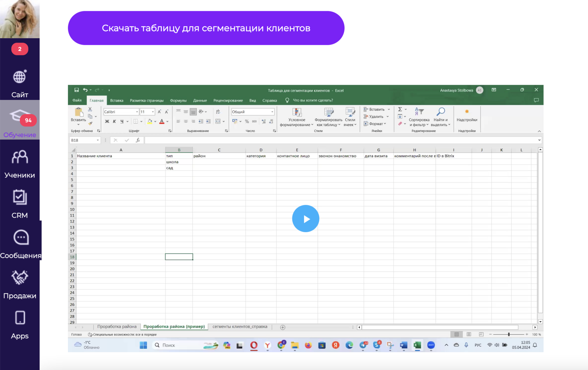Click the red font color 'A' swatch
588x370 pixels.
point(162,121)
